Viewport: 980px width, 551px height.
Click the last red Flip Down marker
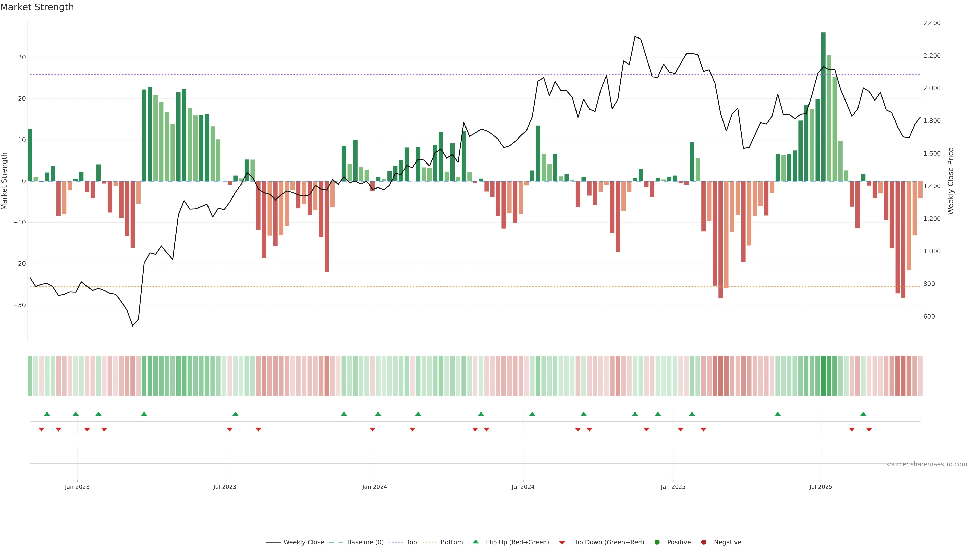(x=869, y=429)
